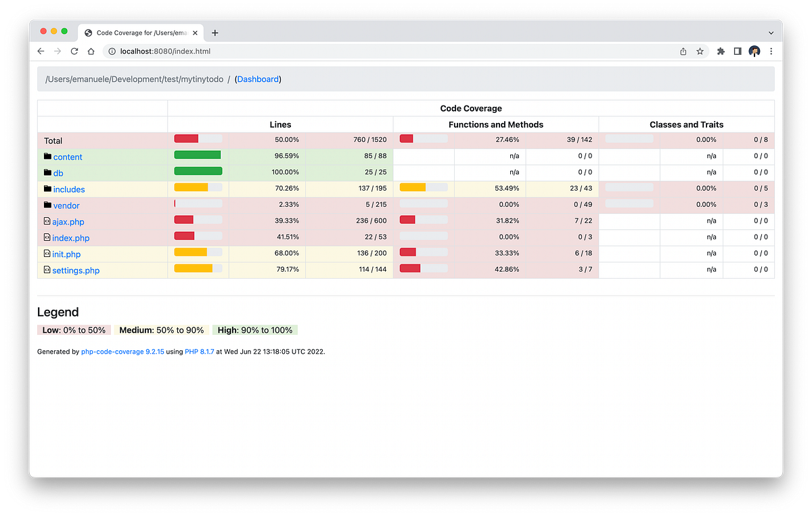Open the side panel icon

[x=737, y=51]
